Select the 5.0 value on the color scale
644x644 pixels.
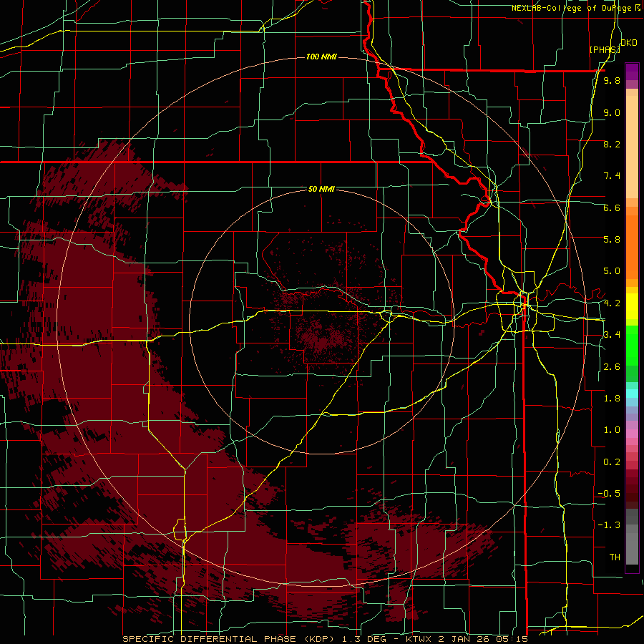tap(612, 271)
